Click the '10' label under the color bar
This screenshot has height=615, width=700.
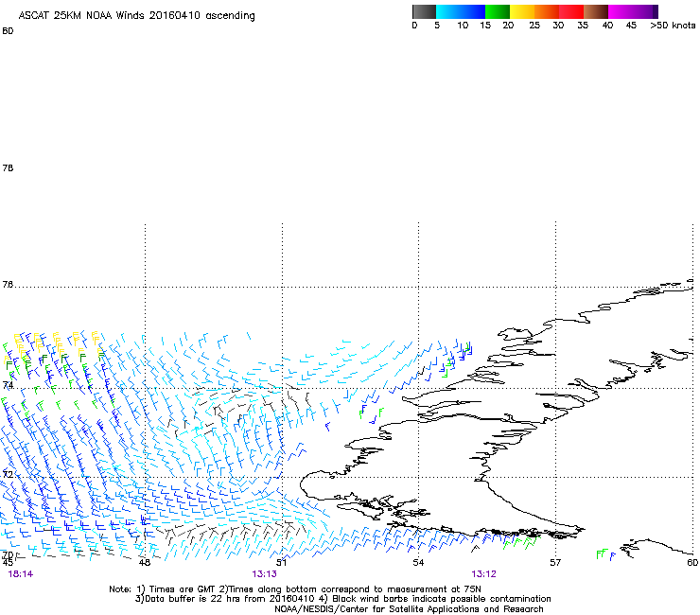tap(463, 26)
